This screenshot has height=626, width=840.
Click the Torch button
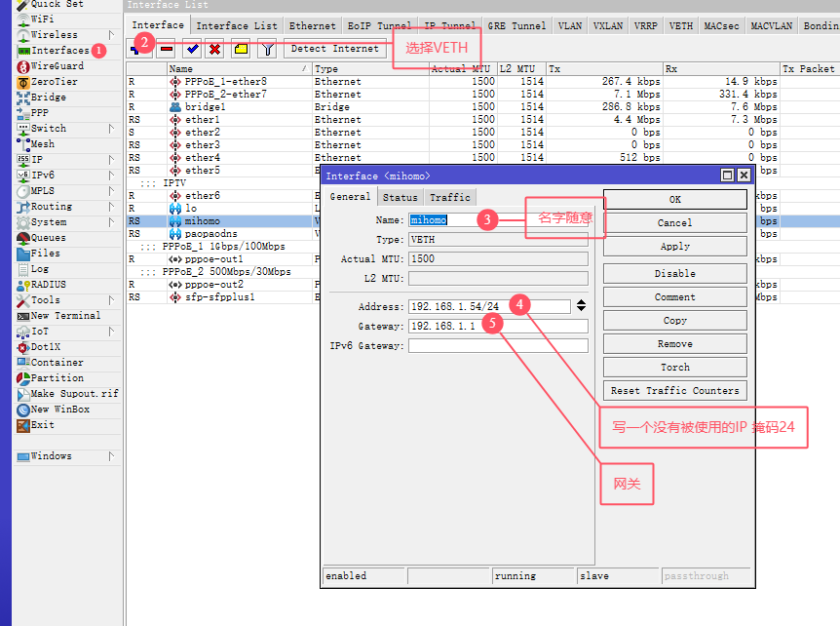click(x=675, y=368)
